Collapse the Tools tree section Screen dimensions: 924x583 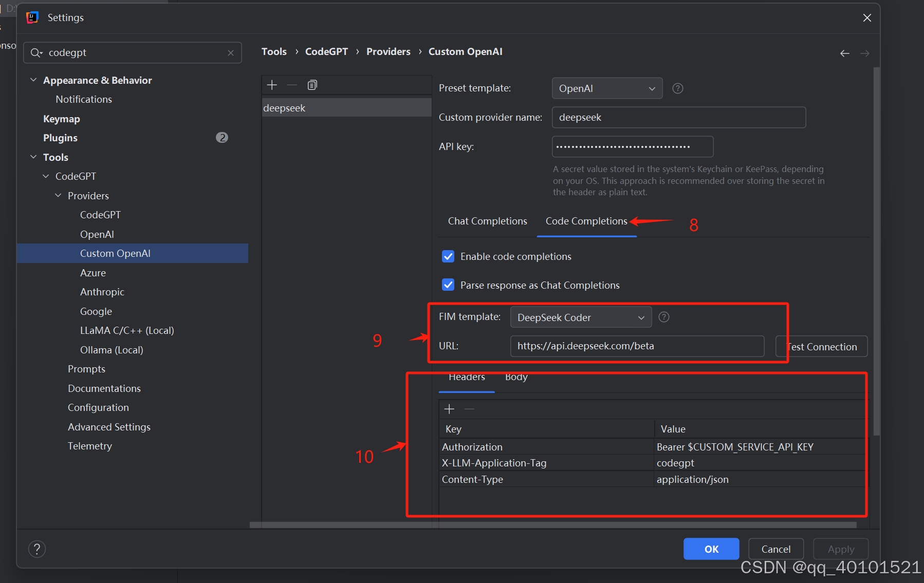(x=33, y=157)
